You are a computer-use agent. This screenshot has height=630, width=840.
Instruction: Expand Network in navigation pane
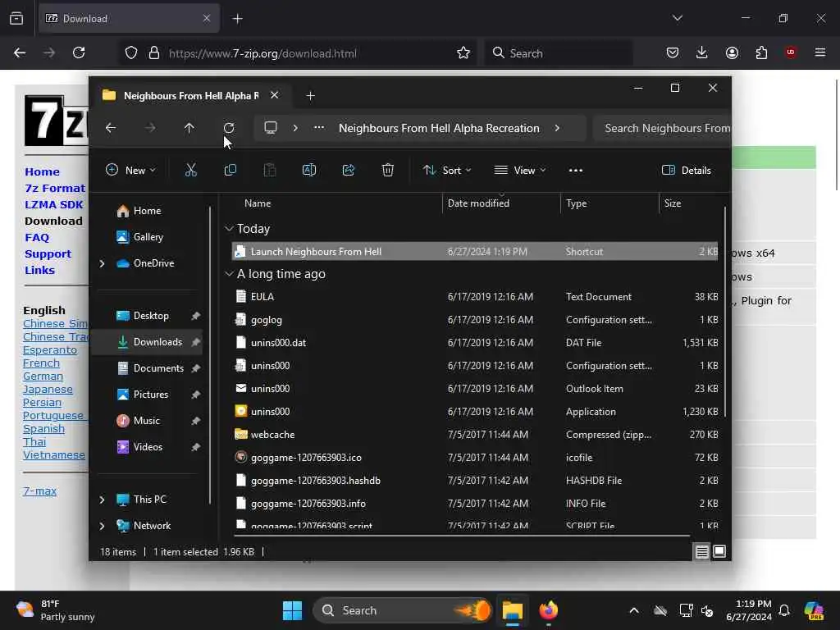click(x=102, y=526)
